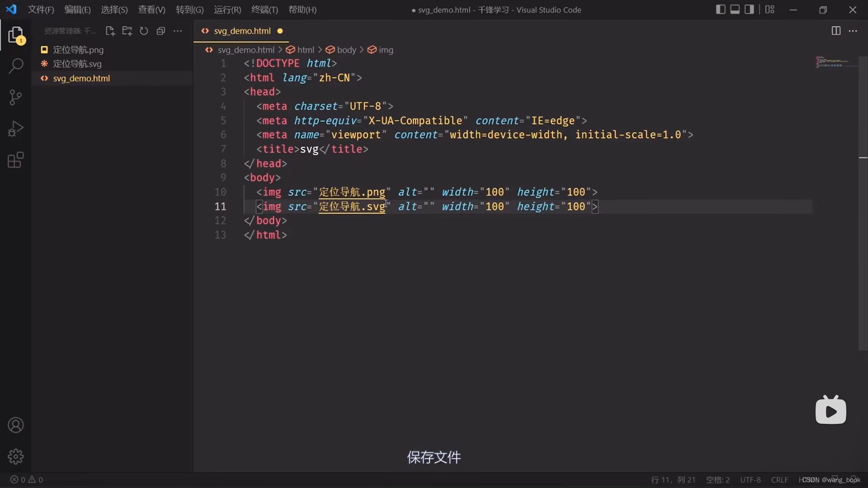Open 定位导航.svg in file explorer

click(x=77, y=64)
